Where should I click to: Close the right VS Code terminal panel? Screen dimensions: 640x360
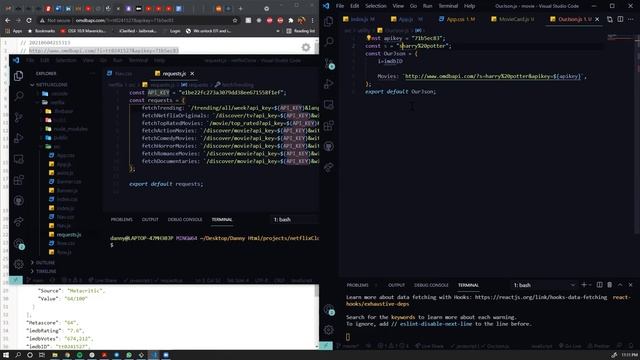point(631,285)
